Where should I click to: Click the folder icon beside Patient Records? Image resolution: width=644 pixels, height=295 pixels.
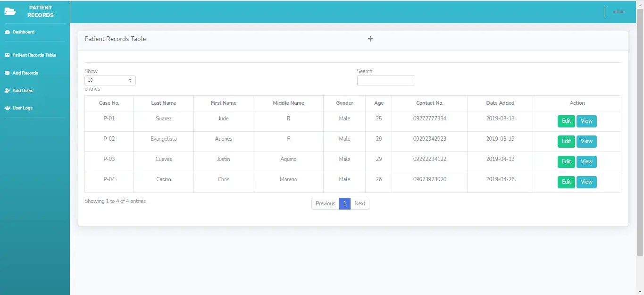point(10,11)
